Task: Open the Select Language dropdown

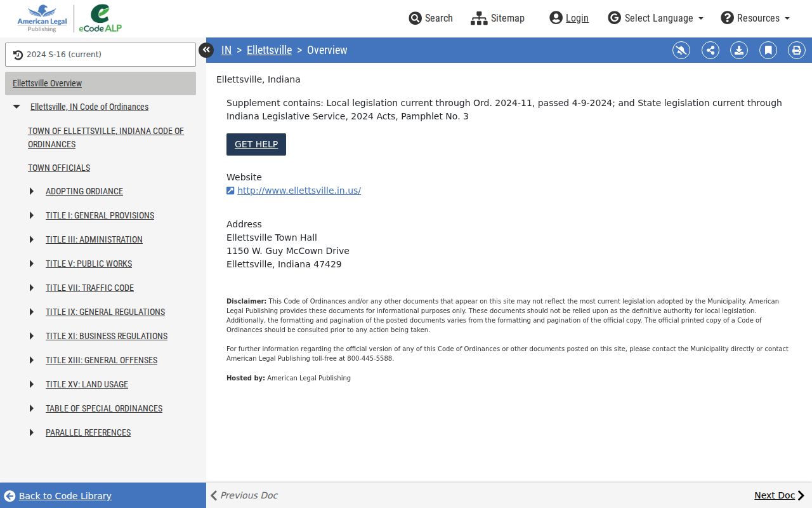Action: tap(656, 18)
